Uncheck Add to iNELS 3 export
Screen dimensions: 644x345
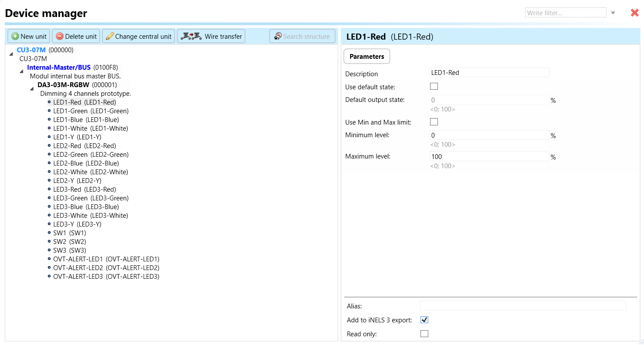click(424, 320)
